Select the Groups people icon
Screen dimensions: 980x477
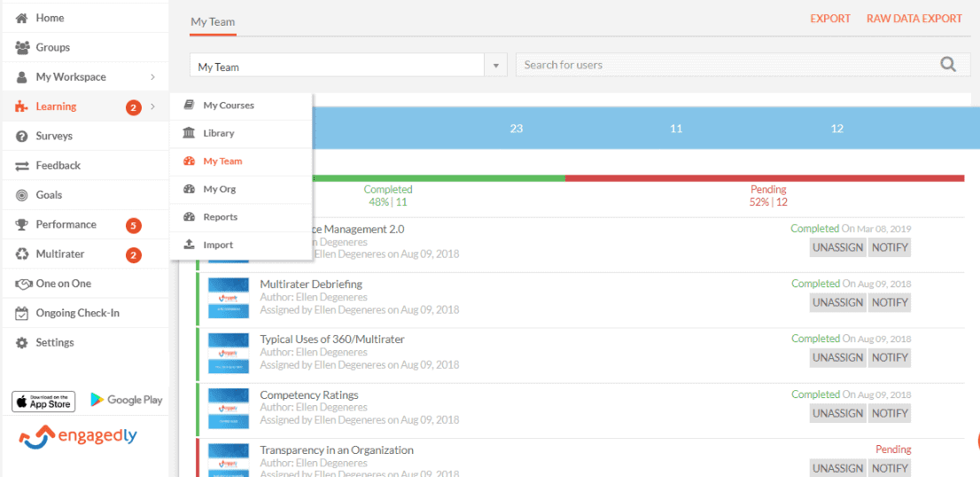coord(22,48)
